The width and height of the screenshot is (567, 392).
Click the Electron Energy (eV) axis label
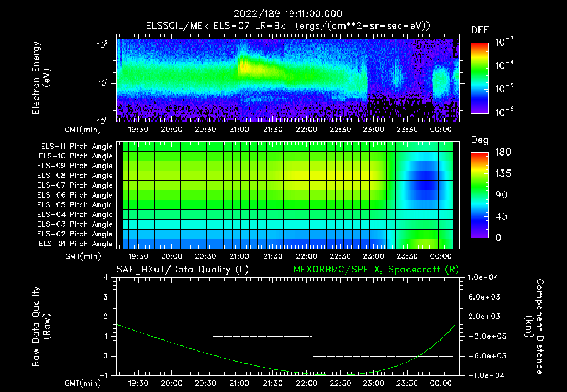[x=41, y=78]
